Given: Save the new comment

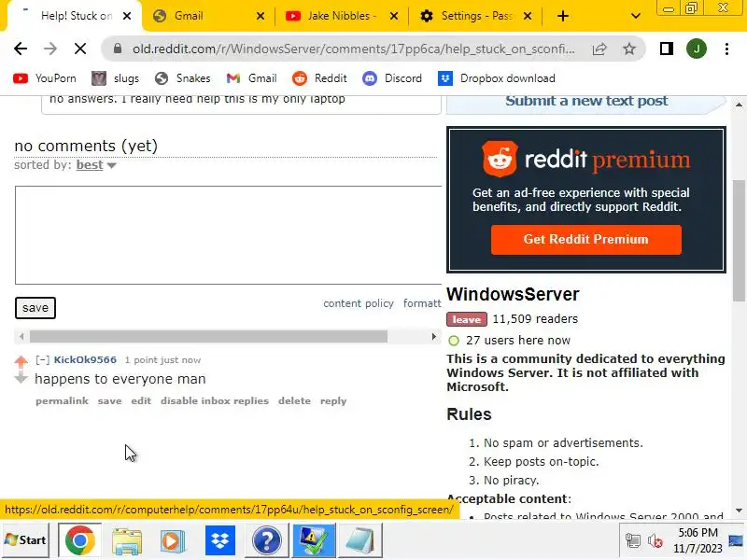Looking at the screenshot, I should [35, 308].
